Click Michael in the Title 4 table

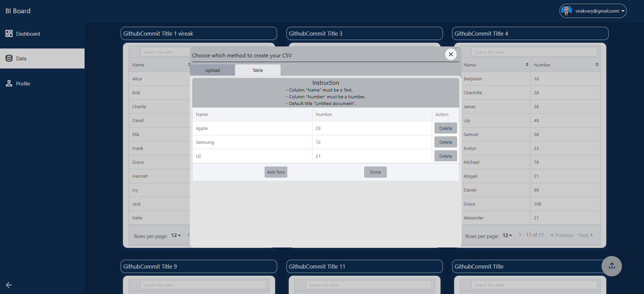pyautogui.click(x=471, y=162)
